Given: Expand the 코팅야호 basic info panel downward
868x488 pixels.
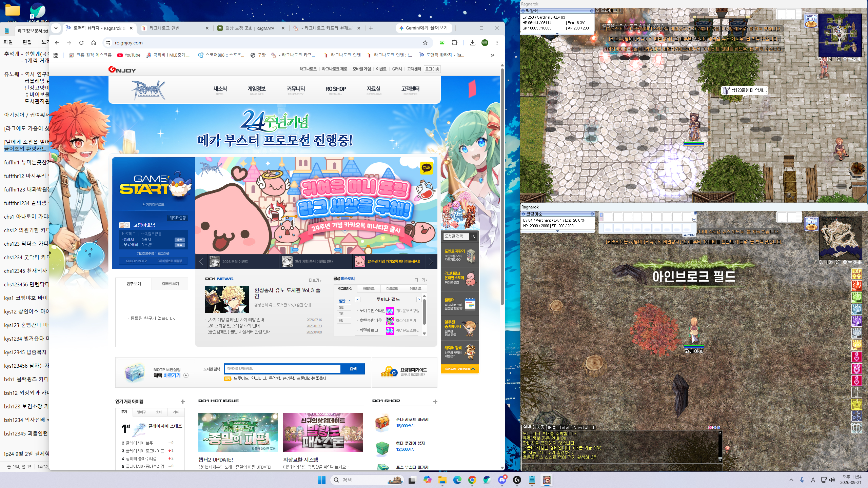Looking at the screenshot, I should (557, 231).
